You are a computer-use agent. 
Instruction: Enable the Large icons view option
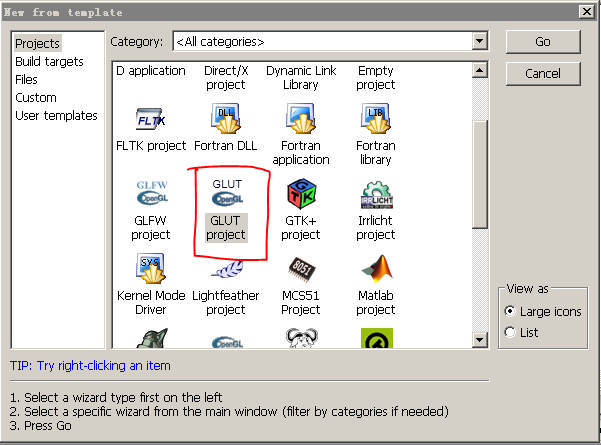[x=510, y=311]
